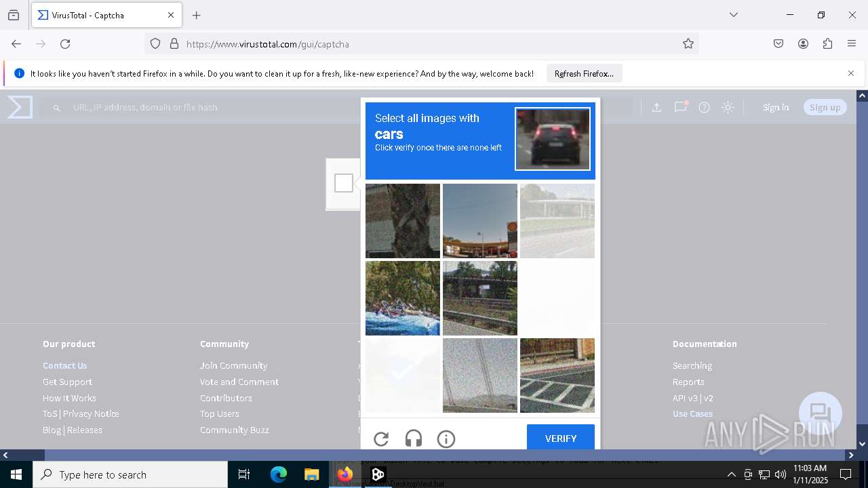
Task: Click the Sign in link
Action: coord(776,107)
